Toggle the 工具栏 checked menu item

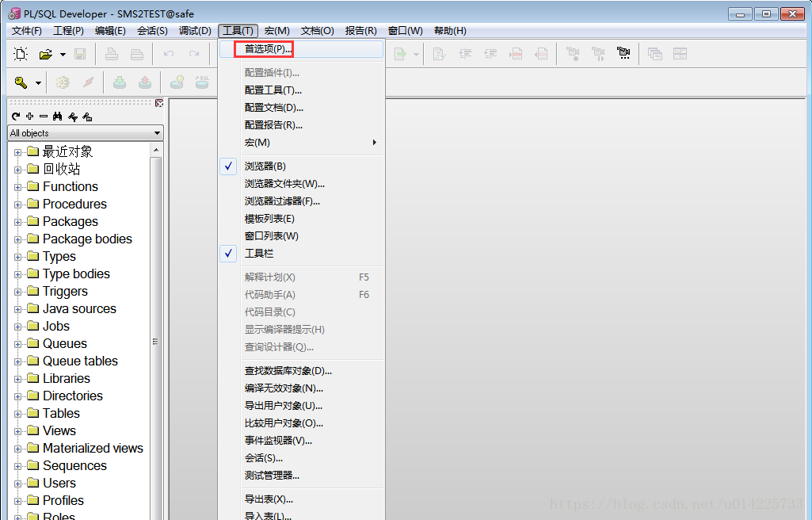(x=301, y=254)
